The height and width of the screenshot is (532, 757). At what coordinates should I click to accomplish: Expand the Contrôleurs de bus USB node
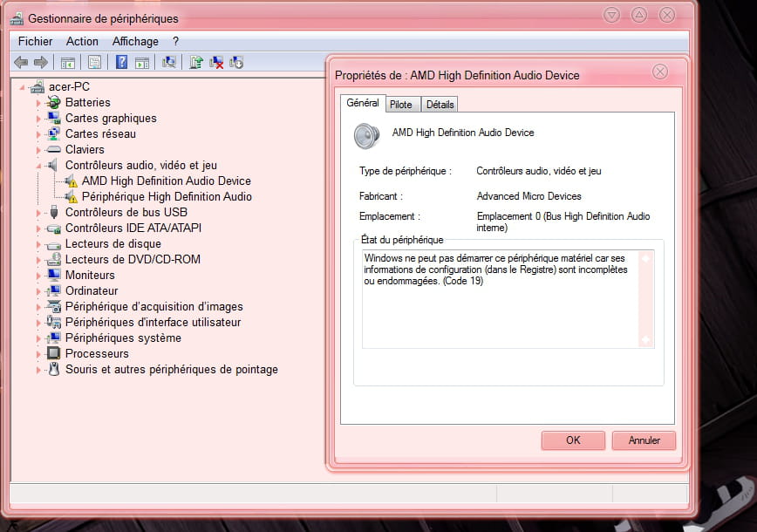point(38,213)
